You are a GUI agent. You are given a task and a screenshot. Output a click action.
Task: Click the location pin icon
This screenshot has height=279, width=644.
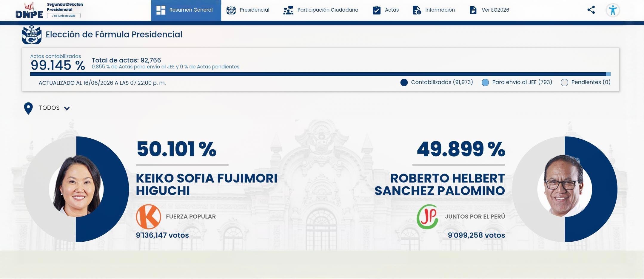coord(28,108)
